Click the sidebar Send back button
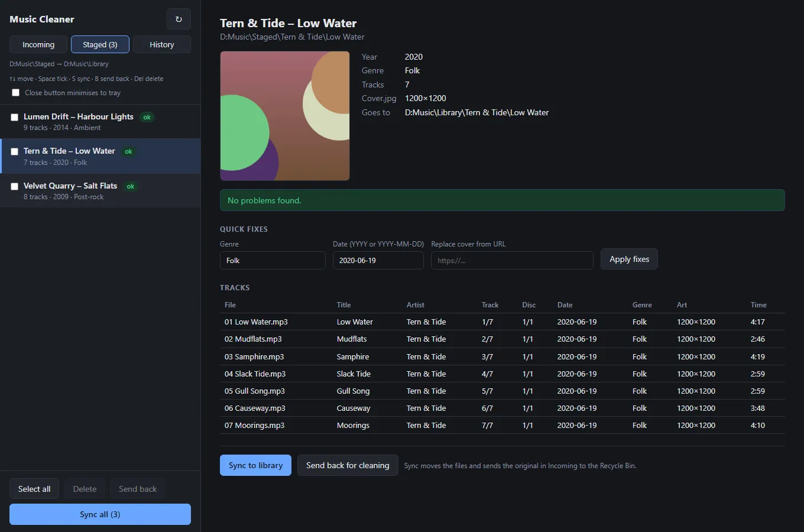 point(138,489)
